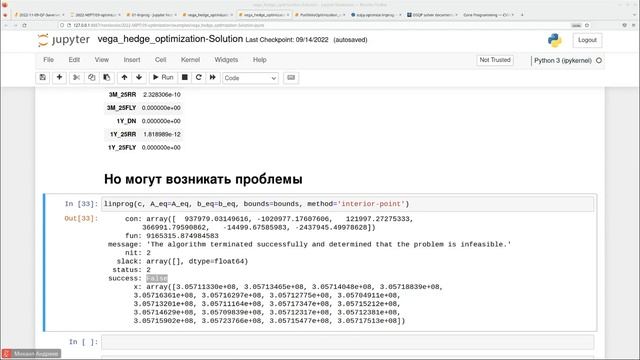Click the Out[33] output prompt
This screenshot has width=640, height=360.
pos(81,218)
